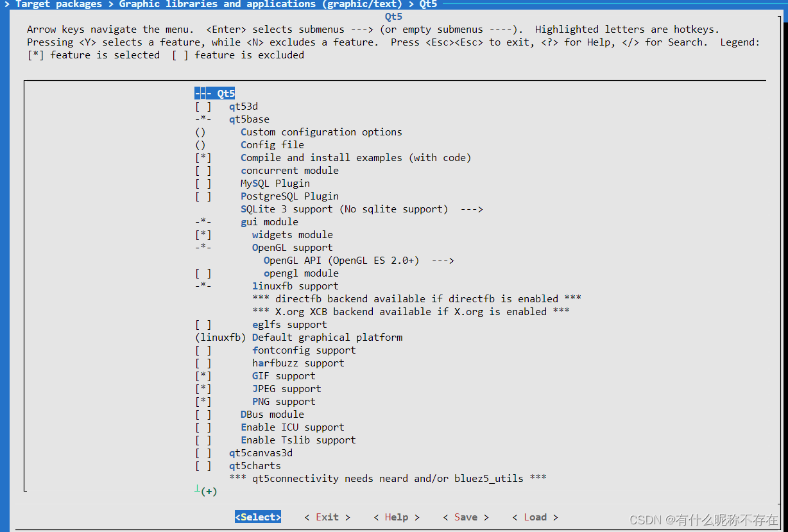The height and width of the screenshot is (532, 788).
Task: Enable the fontconfig support checkbox
Action: pyautogui.click(x=203, y=350)
